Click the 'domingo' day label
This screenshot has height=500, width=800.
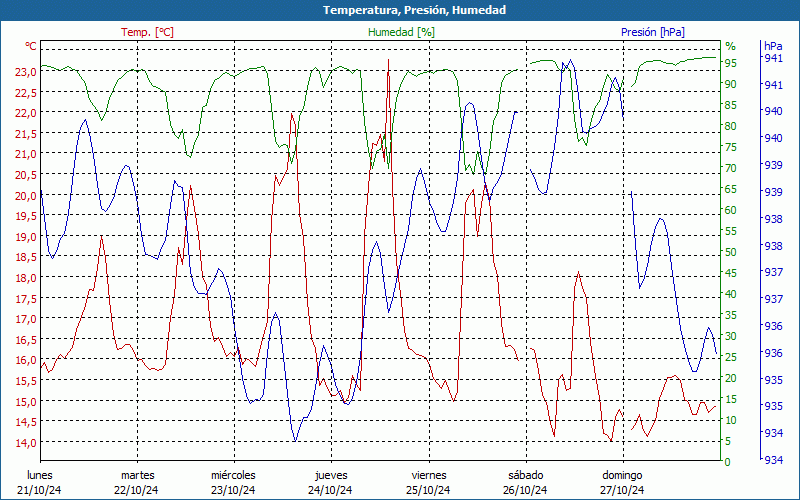(622, 476)
